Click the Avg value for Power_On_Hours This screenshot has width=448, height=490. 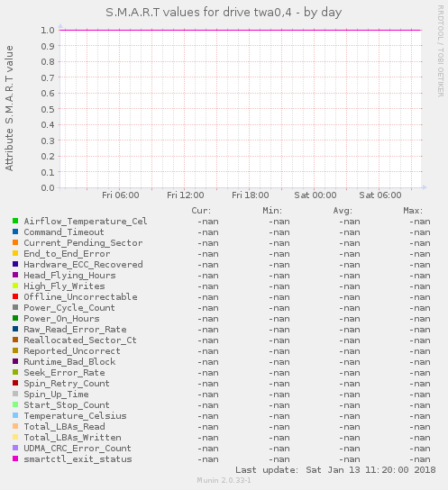(350, 319)
